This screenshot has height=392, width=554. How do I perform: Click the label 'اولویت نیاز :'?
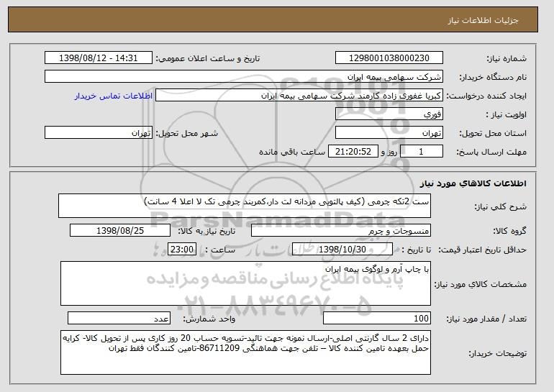[506, 115]
